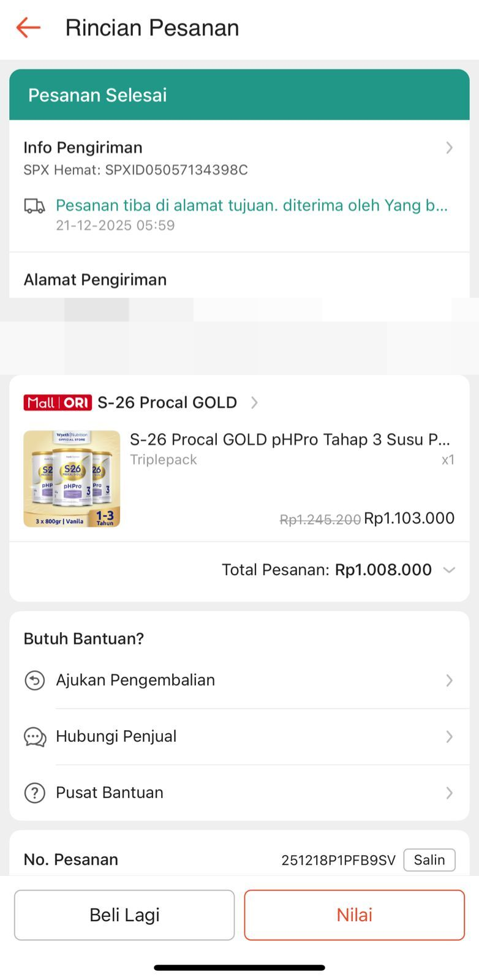Image resolution: width=479 pixels, height=980 pixels.
Task: Tap Salin to copy order number
Action: pyautogui.click(x=429, y=859)
